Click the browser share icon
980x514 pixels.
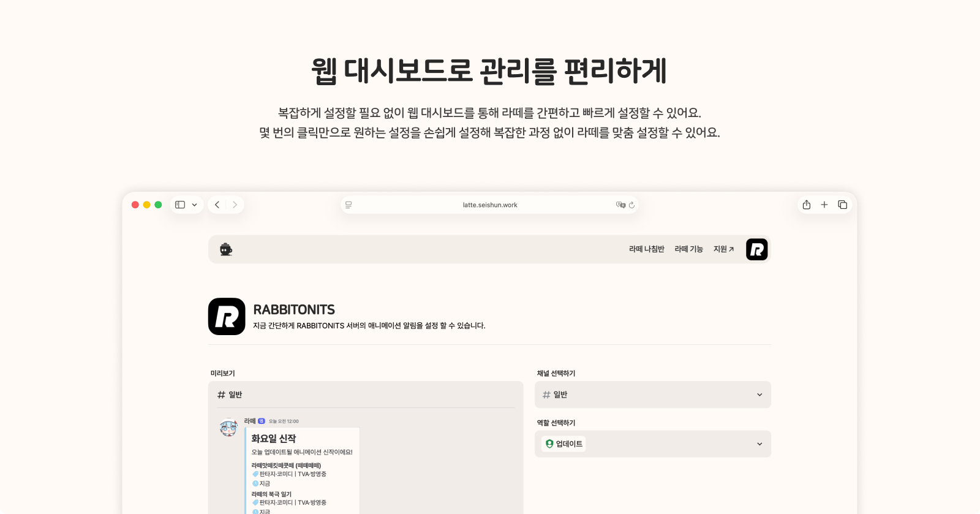click(807, 205)
